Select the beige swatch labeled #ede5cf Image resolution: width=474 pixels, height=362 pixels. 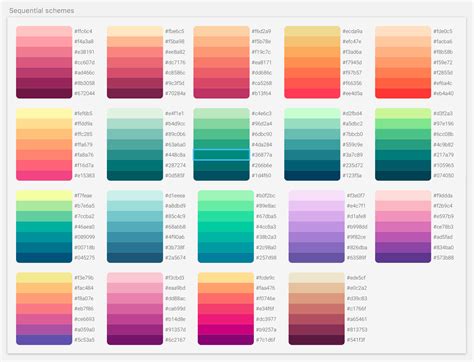(317, 278)
